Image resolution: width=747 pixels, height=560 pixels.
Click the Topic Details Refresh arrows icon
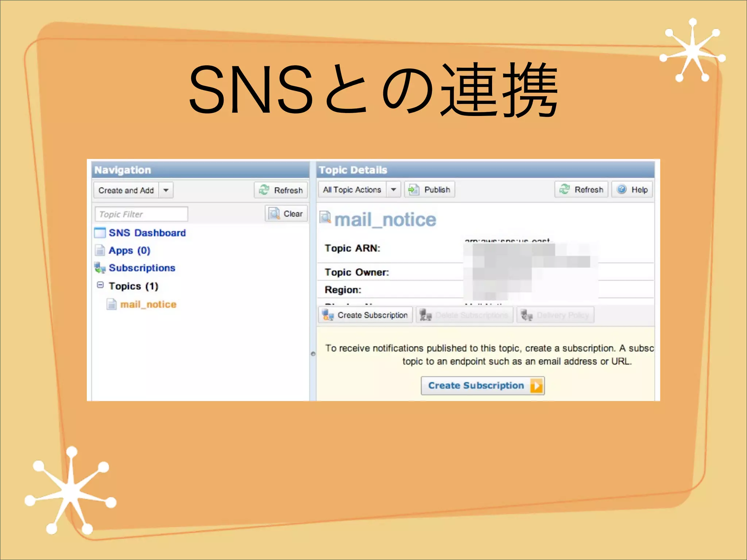564,189
